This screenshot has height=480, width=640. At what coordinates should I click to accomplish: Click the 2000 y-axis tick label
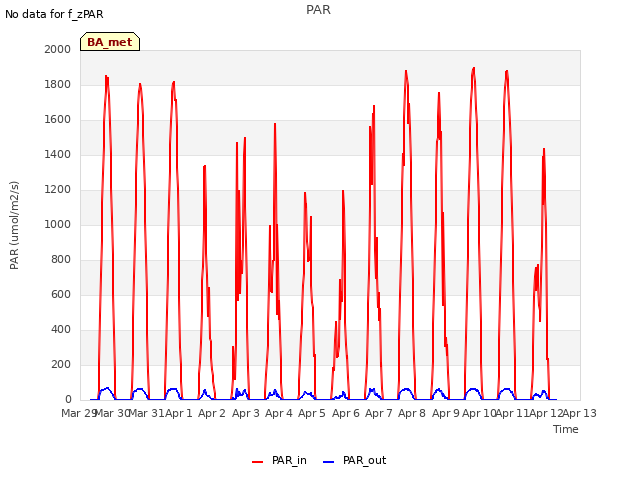[58, 49]
